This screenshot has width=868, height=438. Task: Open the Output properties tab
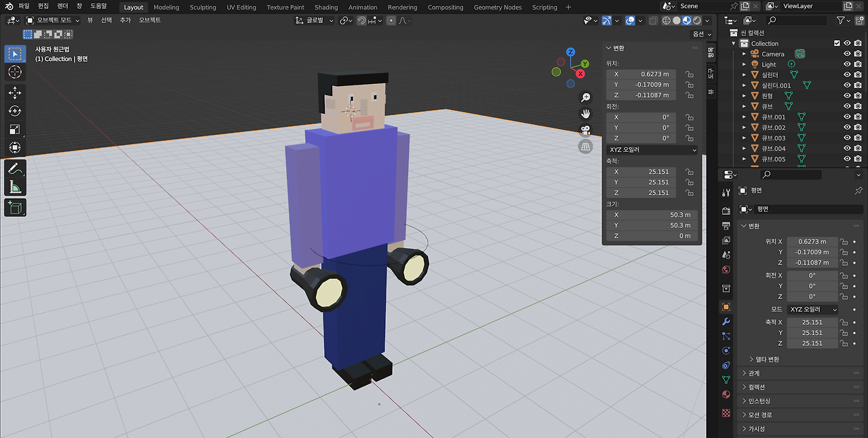[726, 226]
